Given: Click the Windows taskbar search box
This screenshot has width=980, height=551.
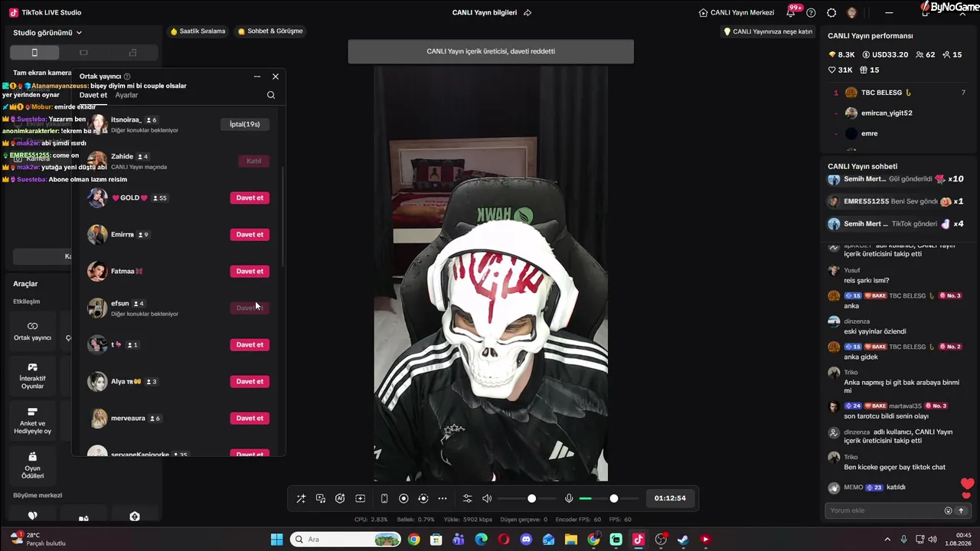Looking at the screenshot, I should coord(346,540).
